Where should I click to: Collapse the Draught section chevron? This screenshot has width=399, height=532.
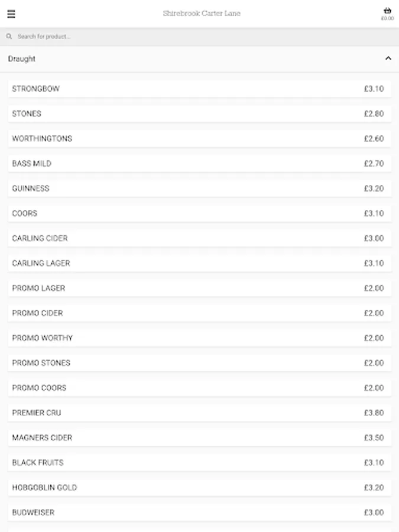click(388, 59)
